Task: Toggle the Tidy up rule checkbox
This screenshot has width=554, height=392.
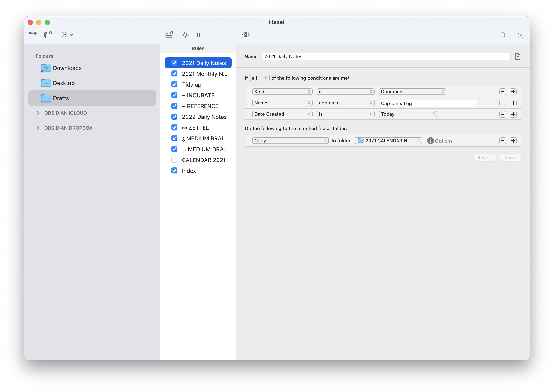Action: click(x=174, y=84)
